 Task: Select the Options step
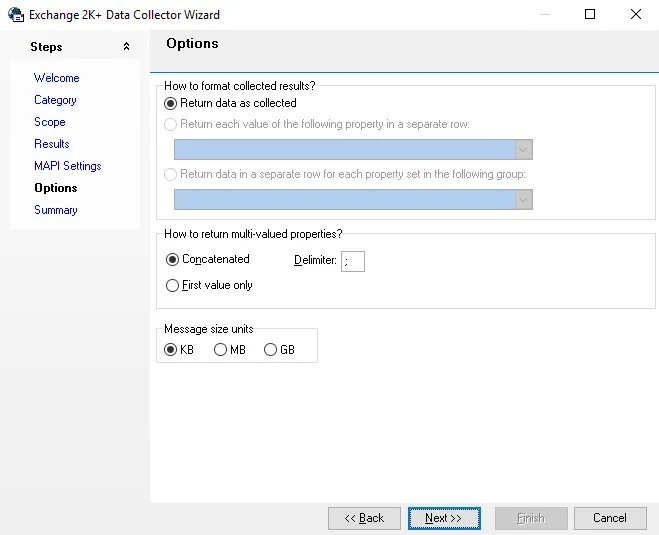(55, 188)
